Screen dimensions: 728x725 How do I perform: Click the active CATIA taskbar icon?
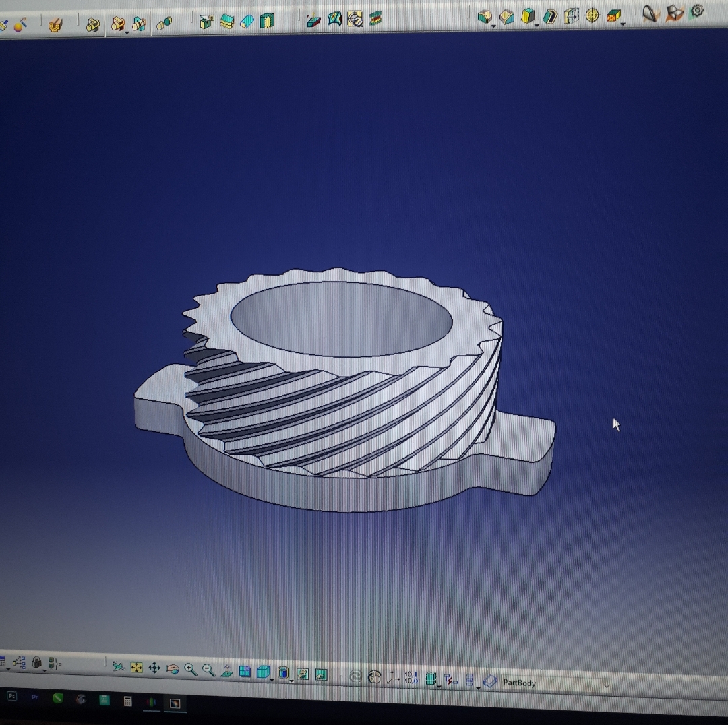tap(175, 703)
